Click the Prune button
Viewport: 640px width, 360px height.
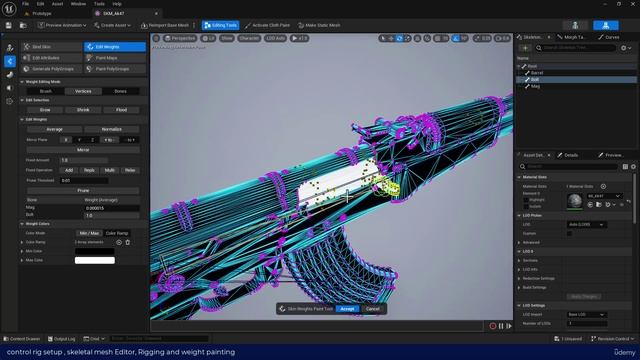coord(83,191)
